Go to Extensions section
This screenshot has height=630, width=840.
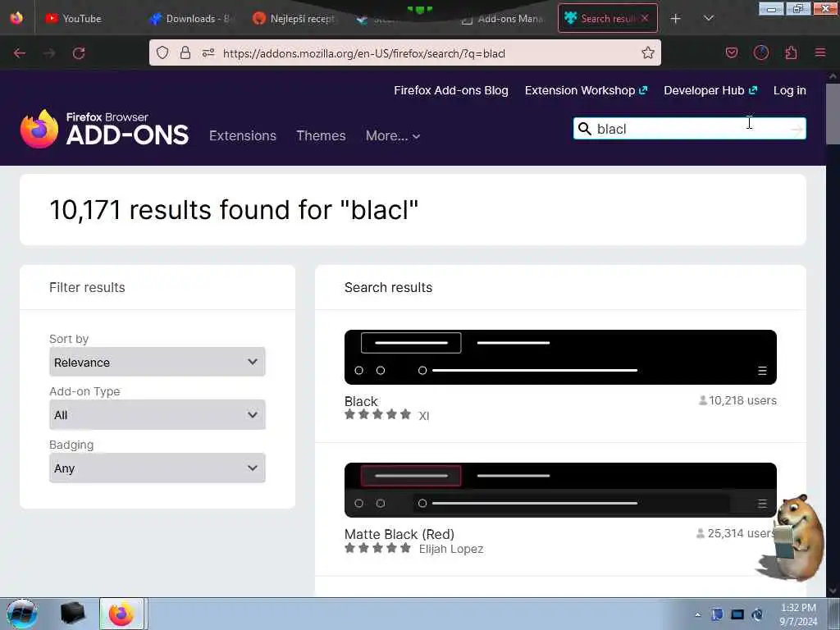[243, 135]
